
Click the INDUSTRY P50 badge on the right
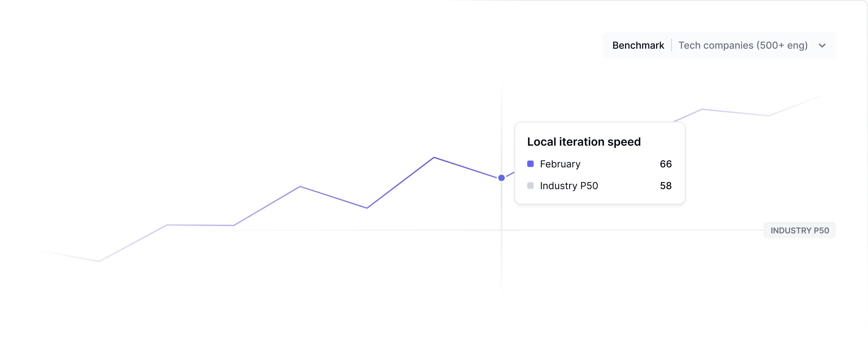(799, 230)
